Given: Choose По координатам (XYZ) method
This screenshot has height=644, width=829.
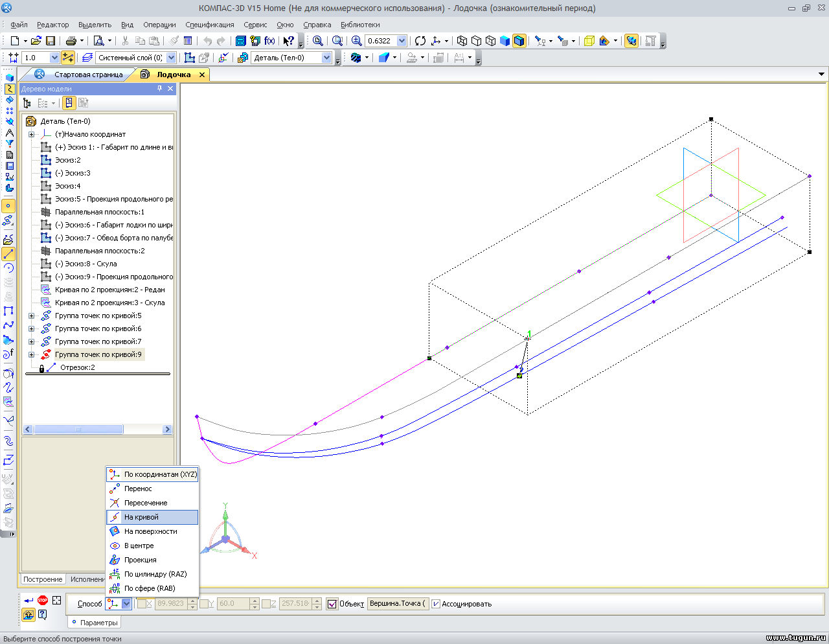Looking at the screenshot, I should (x=152, y=474).
